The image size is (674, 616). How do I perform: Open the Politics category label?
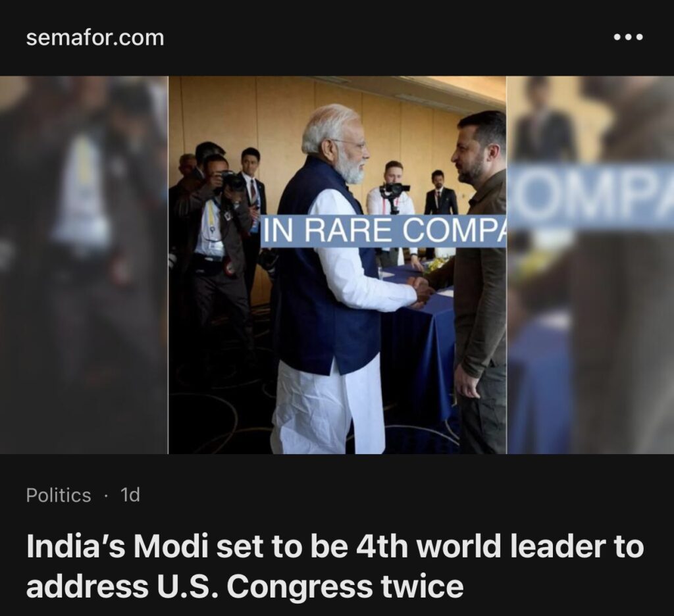click(x=59, y=495)
